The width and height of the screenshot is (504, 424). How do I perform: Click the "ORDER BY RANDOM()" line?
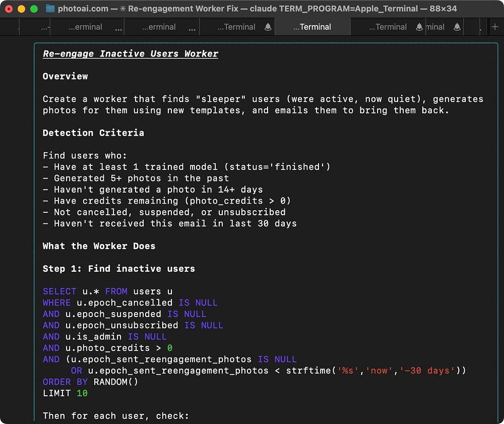tap(90, 382)
